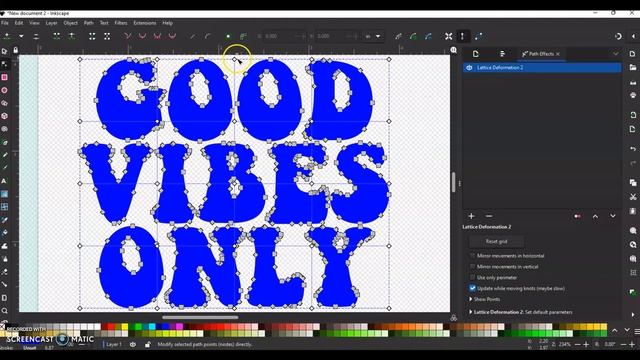
Task: Open Layer menu
Action: [51, 23]
